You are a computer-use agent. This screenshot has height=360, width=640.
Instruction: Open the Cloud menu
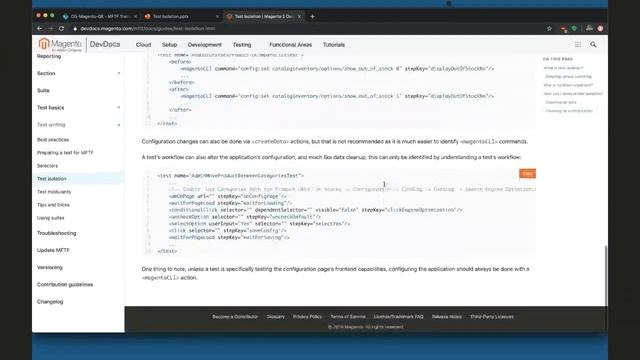point(143,44)
